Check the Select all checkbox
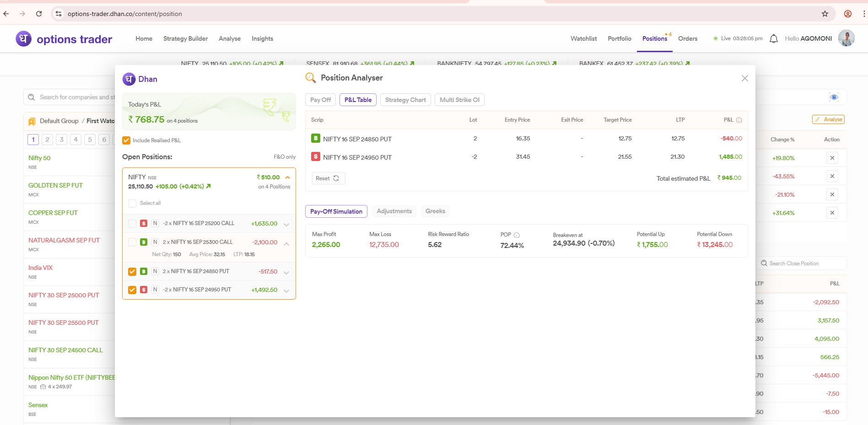 132,203
